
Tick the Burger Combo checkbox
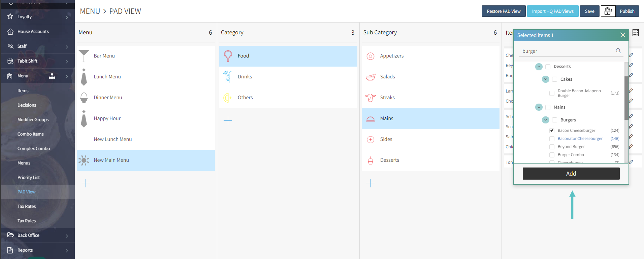point(552,155)
